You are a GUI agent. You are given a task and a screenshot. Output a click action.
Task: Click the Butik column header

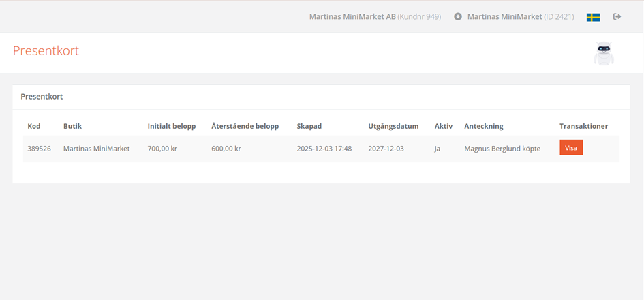pos(72,126)
